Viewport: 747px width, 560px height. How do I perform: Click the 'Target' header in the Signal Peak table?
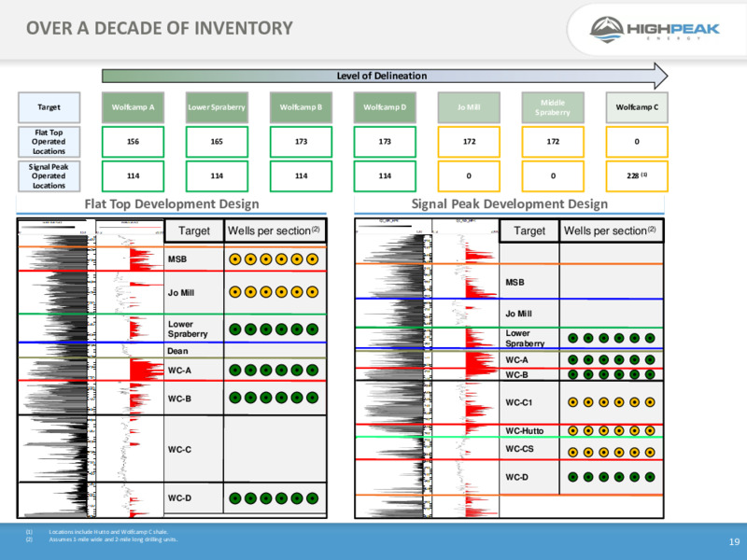click(529, 231)
